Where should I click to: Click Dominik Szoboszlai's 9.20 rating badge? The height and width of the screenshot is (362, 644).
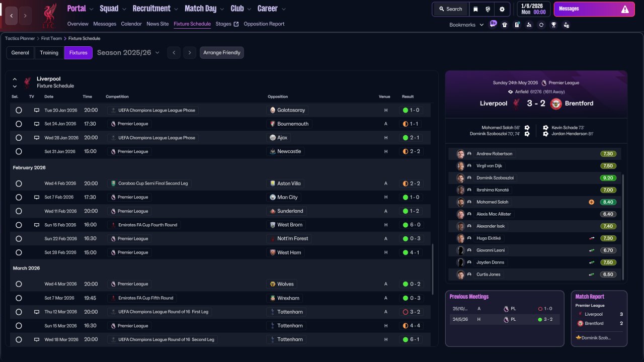pyautogui.click(x=608, y=178)
